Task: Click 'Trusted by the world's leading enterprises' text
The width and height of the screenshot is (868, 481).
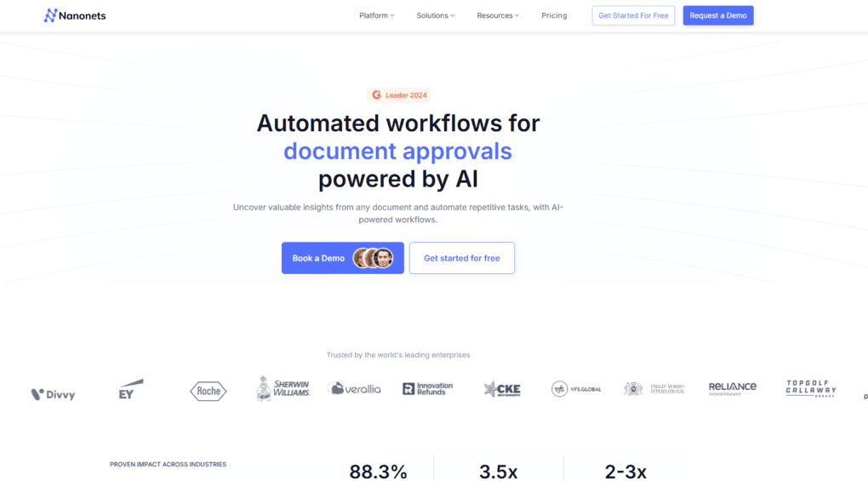Action: point(398,355)
